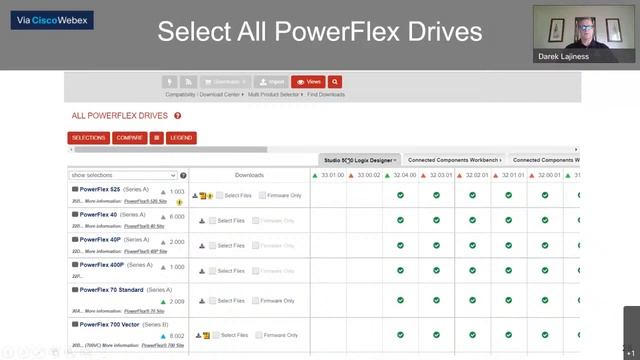Click the 32.02.01 version column header
640x360 pixels.
pyautogui.click(x=473, y=175)
